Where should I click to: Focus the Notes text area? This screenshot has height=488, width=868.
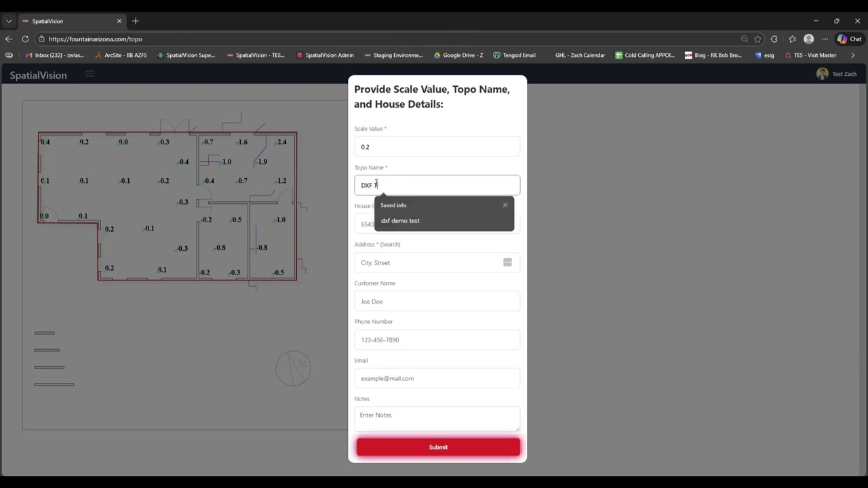[x=437, y=419]
